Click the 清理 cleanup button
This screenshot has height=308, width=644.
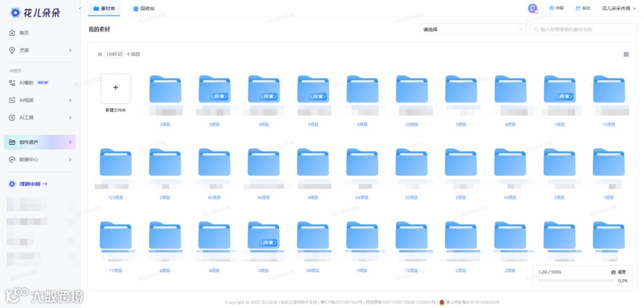click(618, 272)
